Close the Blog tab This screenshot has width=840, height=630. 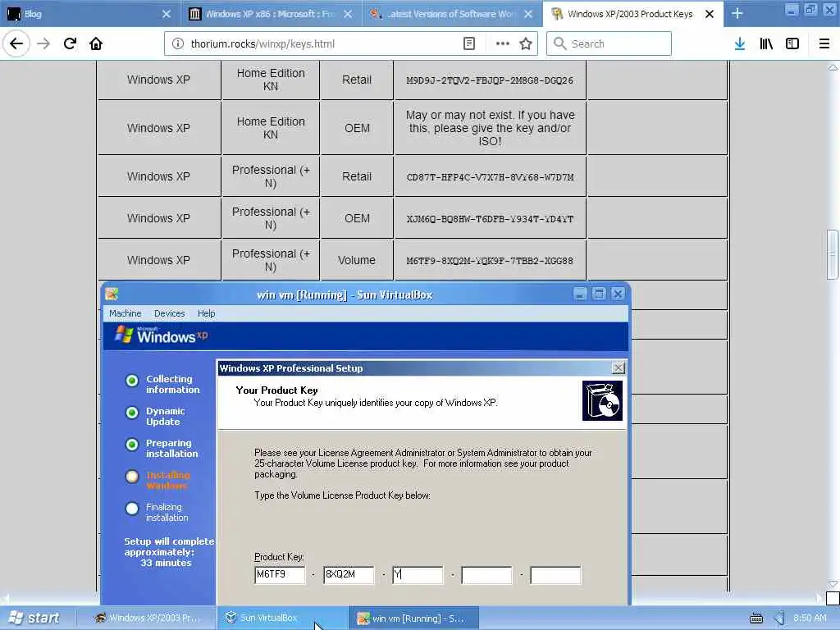[x=166, y=14]
